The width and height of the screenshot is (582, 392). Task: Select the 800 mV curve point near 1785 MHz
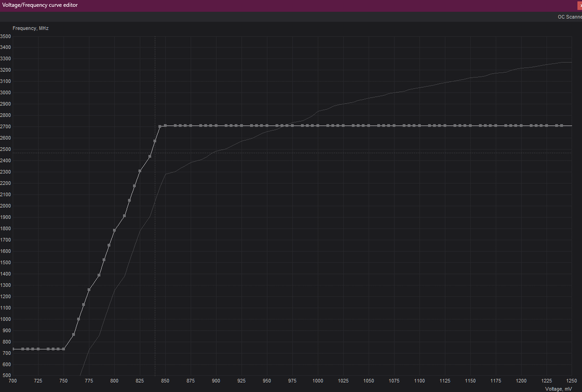(x=114, y=230)
